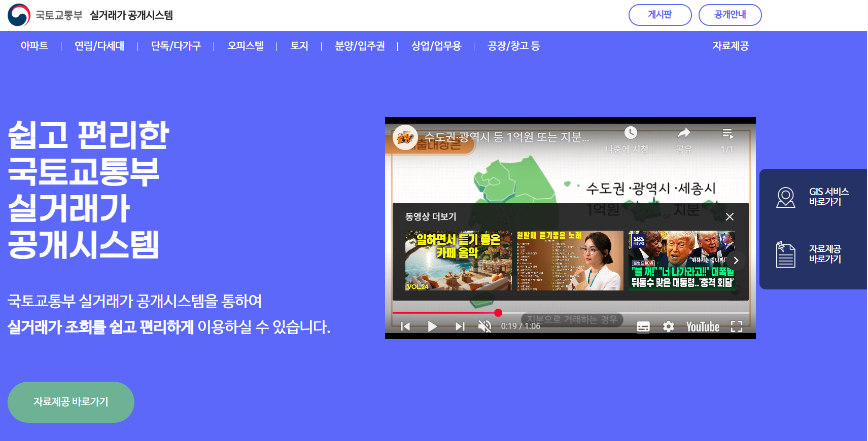Open the 자료제공 menu in navigation bar

point(731,46)
